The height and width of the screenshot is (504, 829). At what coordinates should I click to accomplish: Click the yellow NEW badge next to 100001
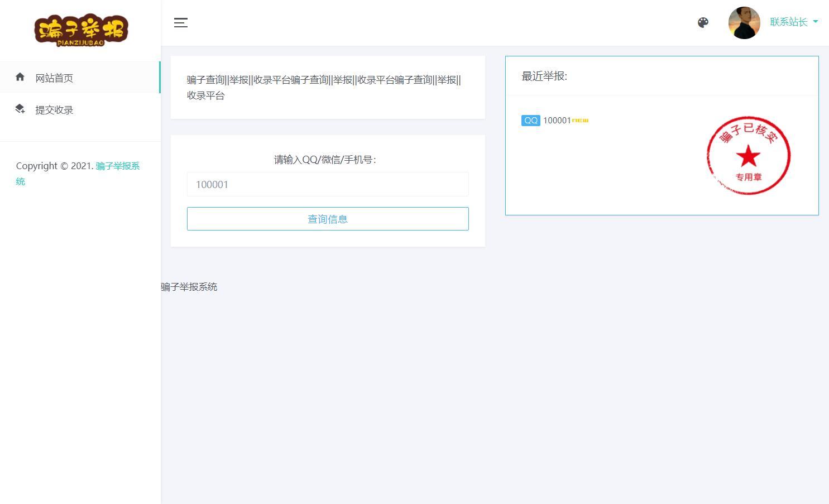pyautogui.click(x=580, y=120)
